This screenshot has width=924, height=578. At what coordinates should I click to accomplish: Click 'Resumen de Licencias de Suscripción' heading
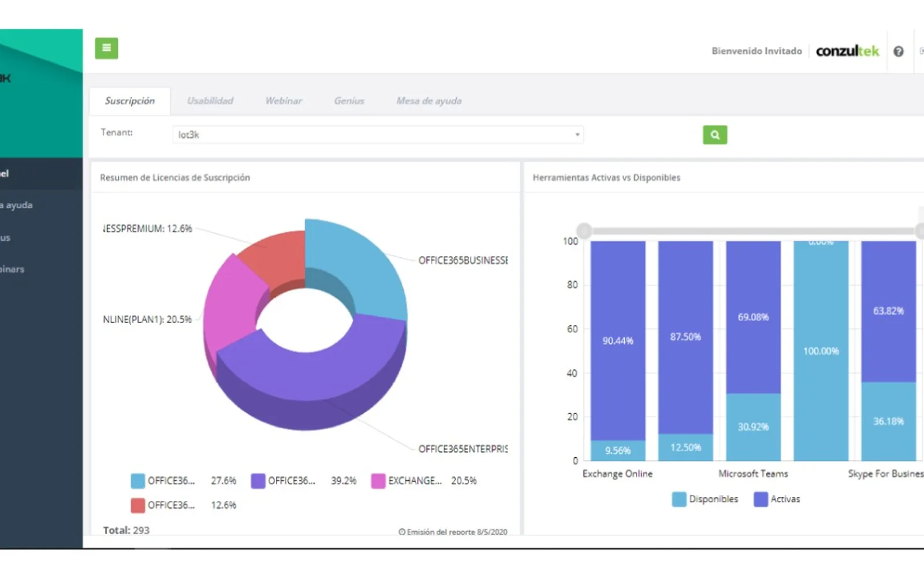coord(175,177)
